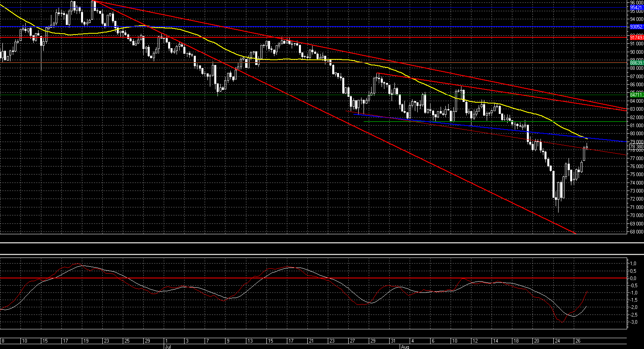Click date 8 at time axis start
Screen dimensions: 644x349
tap(3, 341)
